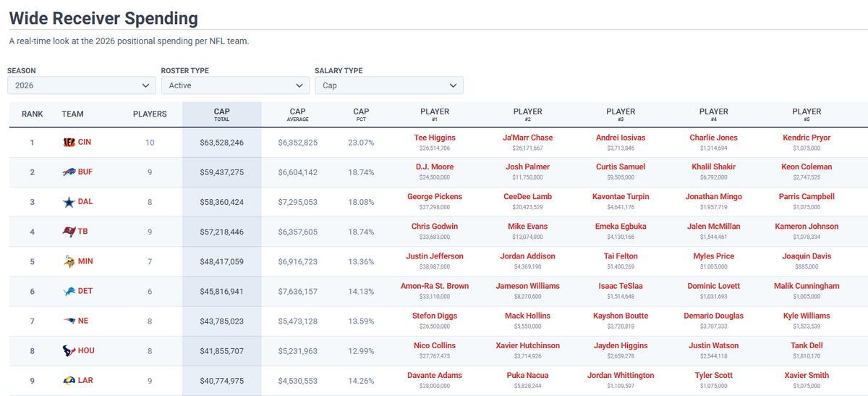Open Mike Evans player page
This screenshot has height=396, width=868.
pyautogui.click(x=528, y=226)
